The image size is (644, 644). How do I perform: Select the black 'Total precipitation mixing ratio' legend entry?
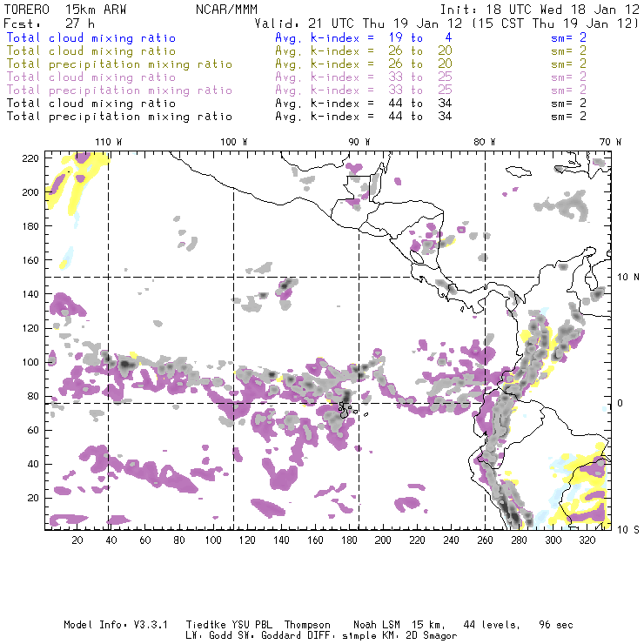119,117
